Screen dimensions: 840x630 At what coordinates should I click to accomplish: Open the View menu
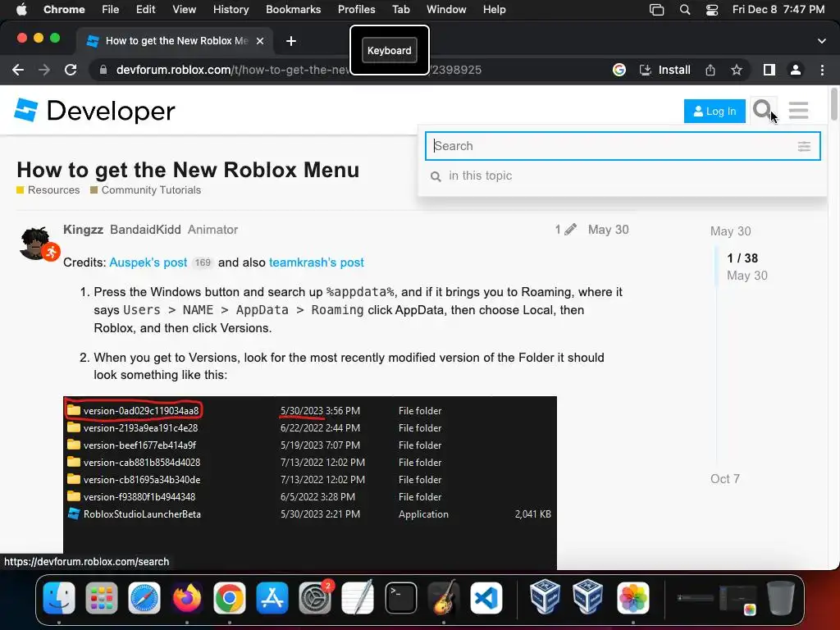pos(185,10)
